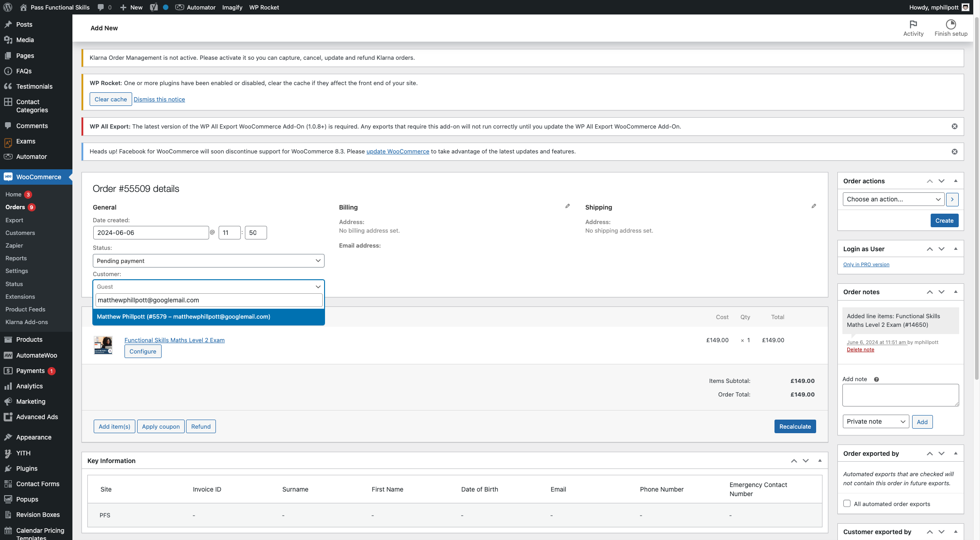Click Delete note link
980x540 pixels.
pos(860,349)
